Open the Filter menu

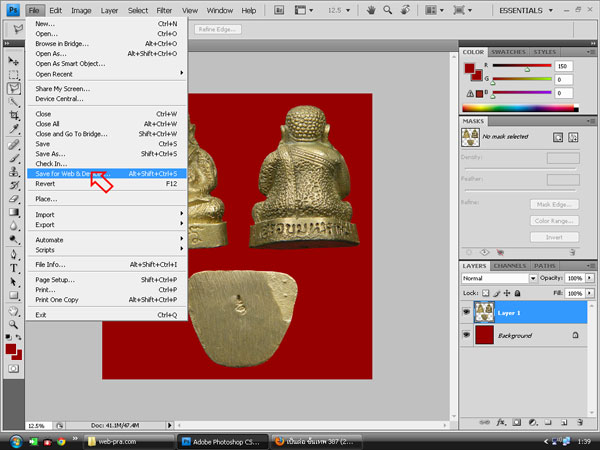click(164, 10)
